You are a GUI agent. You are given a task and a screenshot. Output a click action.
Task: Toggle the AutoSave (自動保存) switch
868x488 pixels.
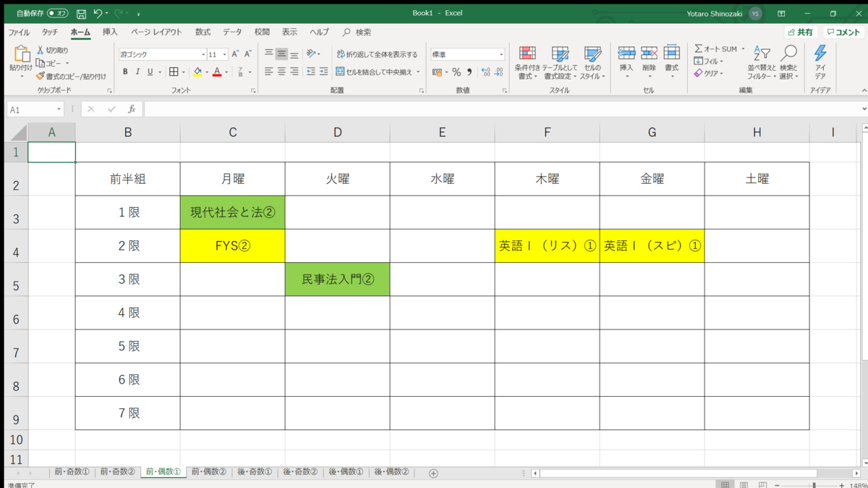pos(58,13)
